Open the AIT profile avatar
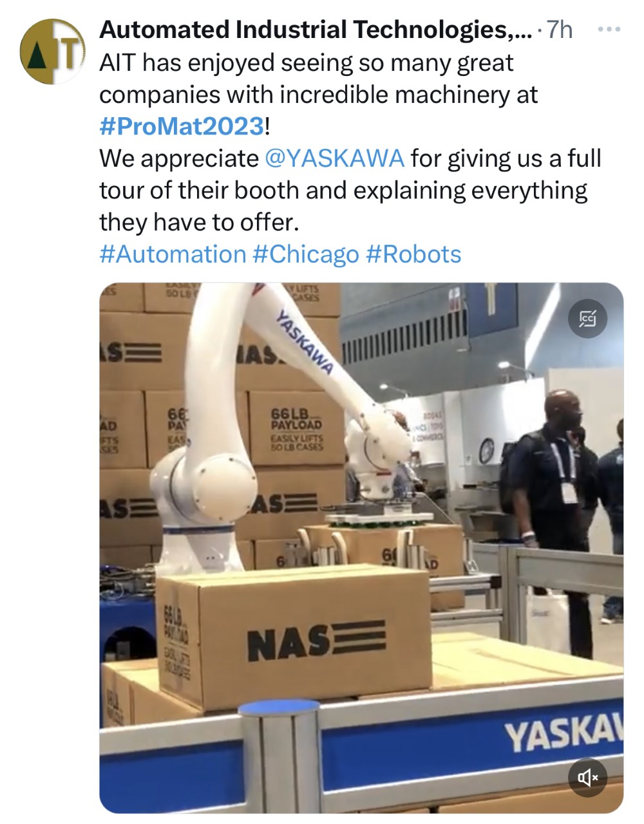This screenshot has width=644, height=824. point(53,51)
